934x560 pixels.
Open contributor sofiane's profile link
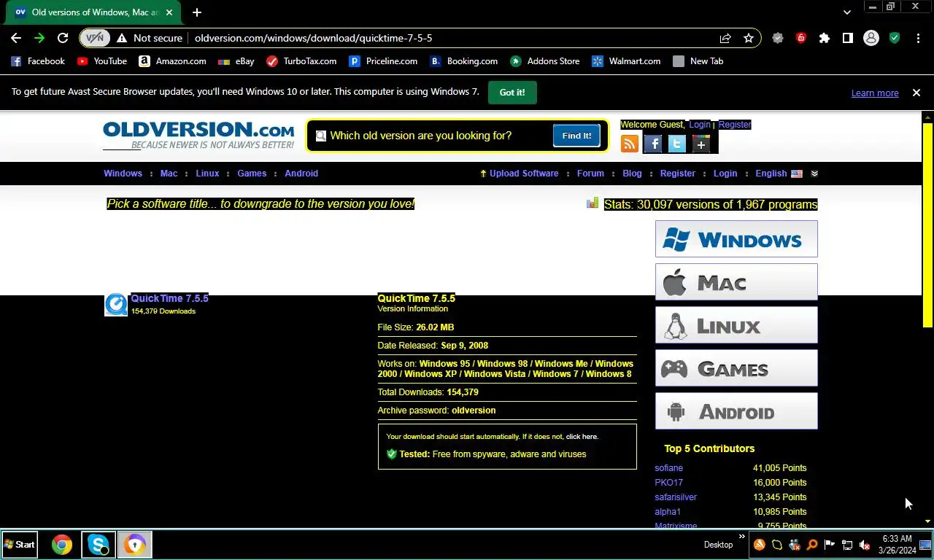click(668, 468)
